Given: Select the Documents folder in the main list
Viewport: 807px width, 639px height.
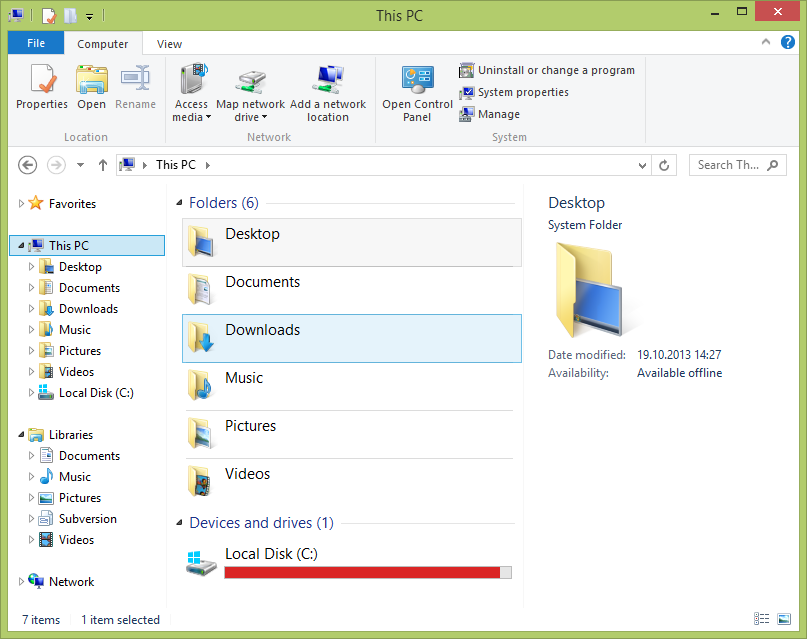Looking at the screenshot, I should 352,291.
